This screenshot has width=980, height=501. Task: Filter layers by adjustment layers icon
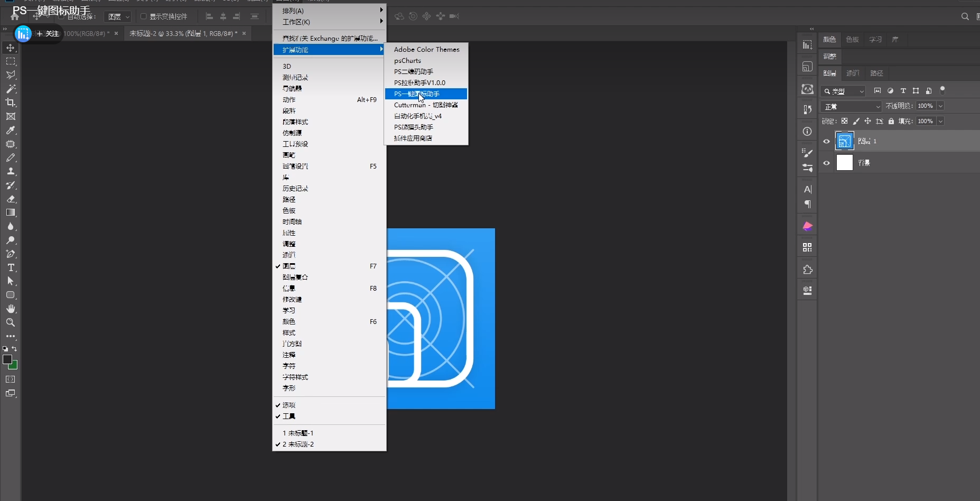(891, 91)
